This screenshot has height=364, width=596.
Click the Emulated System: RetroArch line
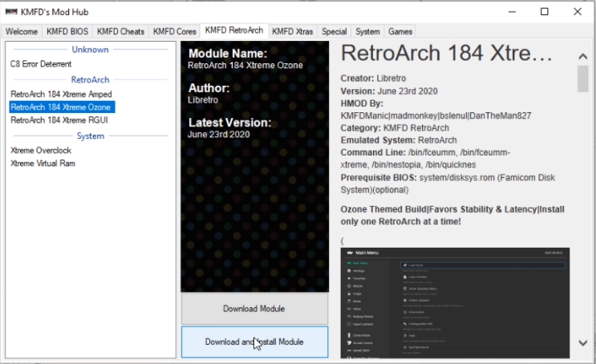399,140
